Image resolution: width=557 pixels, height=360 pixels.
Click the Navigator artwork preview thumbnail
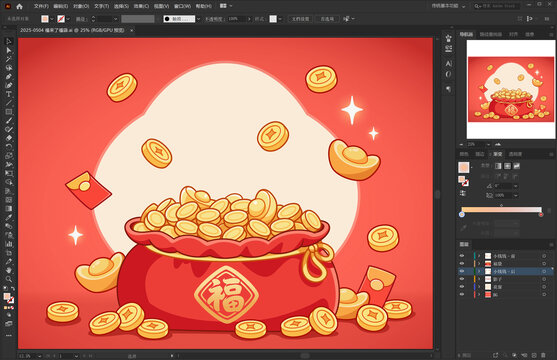(x=511, y=90)
